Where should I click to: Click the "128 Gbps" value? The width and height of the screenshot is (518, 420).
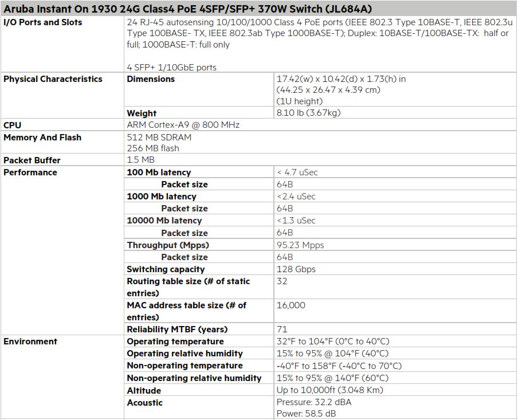click(296, 269)
